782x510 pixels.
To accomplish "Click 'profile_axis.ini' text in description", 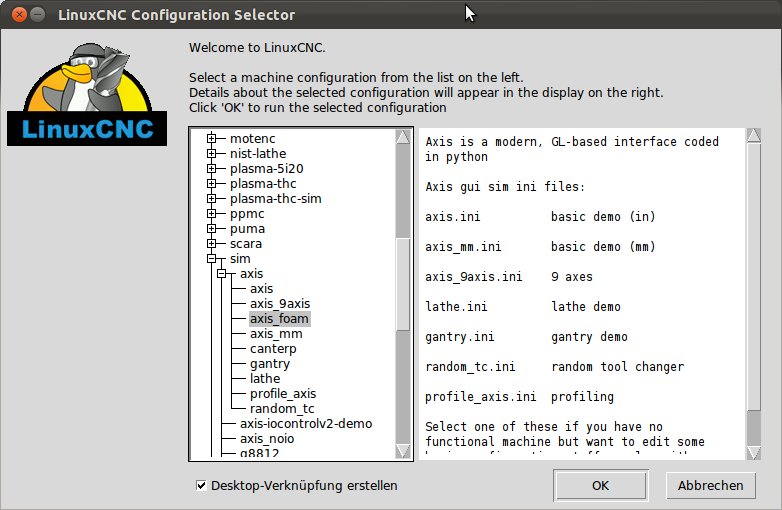I will coord(480,396).
